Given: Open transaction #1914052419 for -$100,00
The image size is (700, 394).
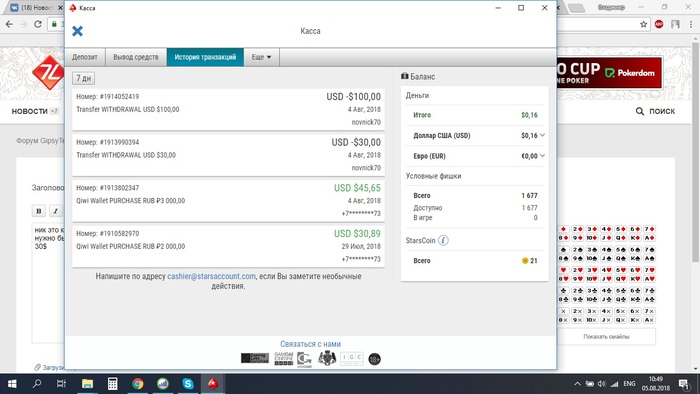Looking at the screenshot, I should click(228, 109).
